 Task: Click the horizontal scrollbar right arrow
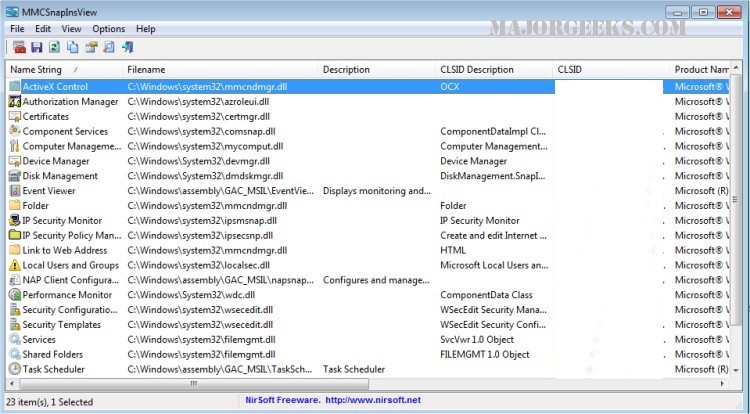click(x=723, y=383)
